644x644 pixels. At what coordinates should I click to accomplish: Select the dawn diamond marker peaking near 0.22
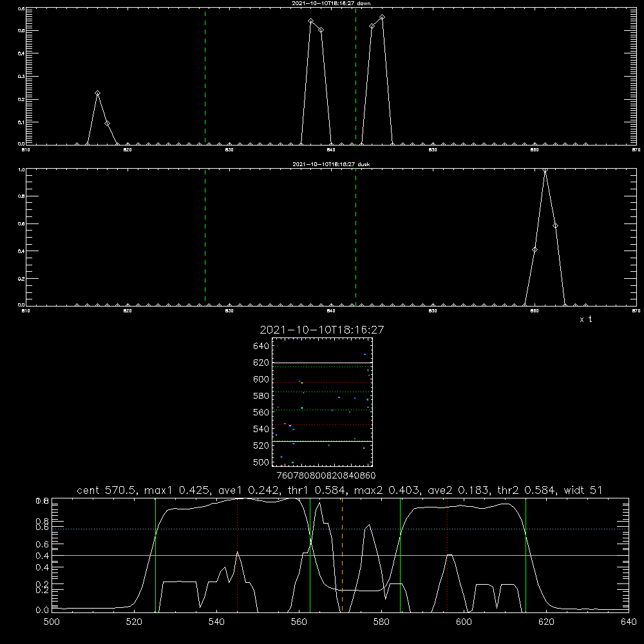point(97,93)
